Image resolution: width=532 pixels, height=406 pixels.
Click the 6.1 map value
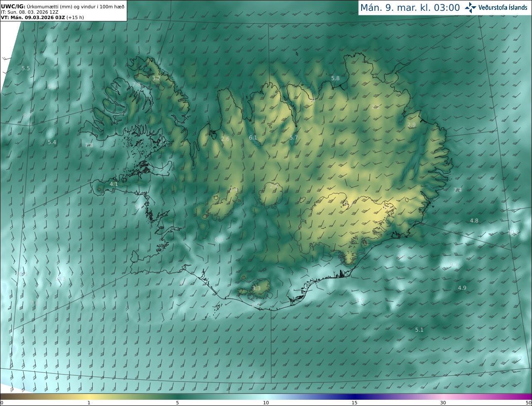click(253, 137)
